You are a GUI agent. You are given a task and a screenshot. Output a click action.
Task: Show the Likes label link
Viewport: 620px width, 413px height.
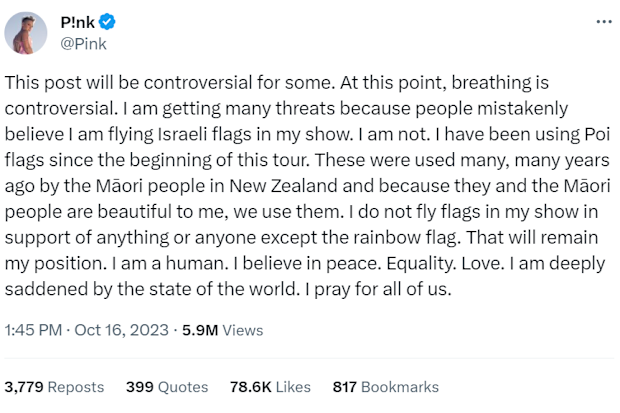[x=293, y=387]
